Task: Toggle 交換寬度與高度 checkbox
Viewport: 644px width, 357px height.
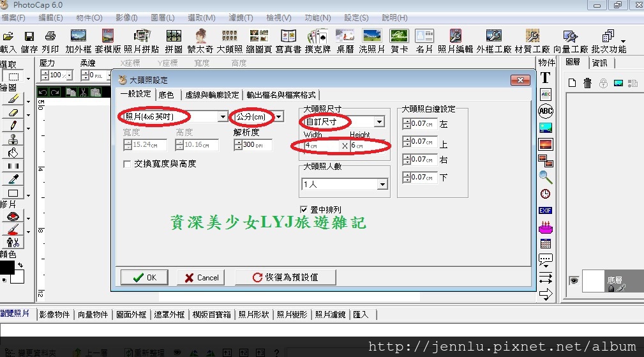Action: (x=127, y=164)
